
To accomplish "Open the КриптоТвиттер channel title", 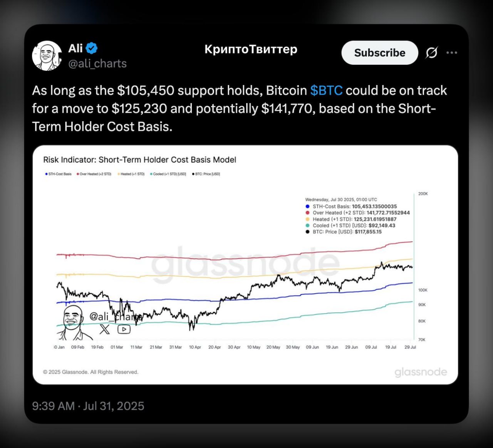I will 251,49.
